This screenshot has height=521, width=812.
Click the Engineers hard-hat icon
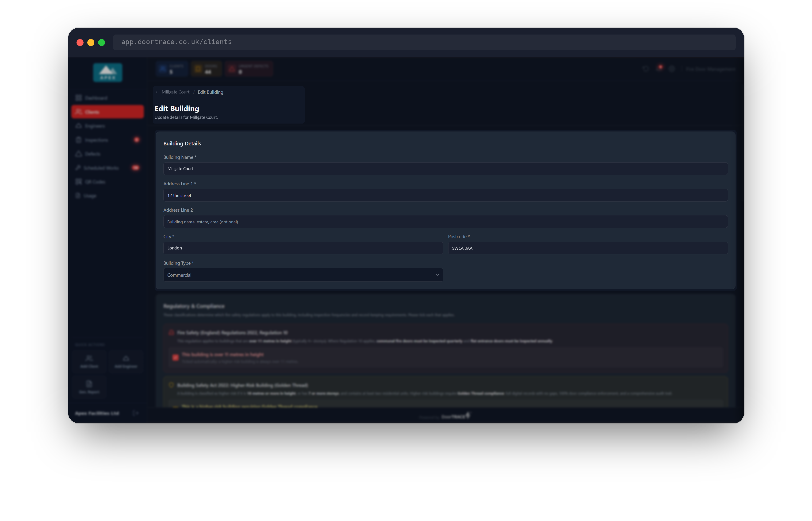click(79, 126)
